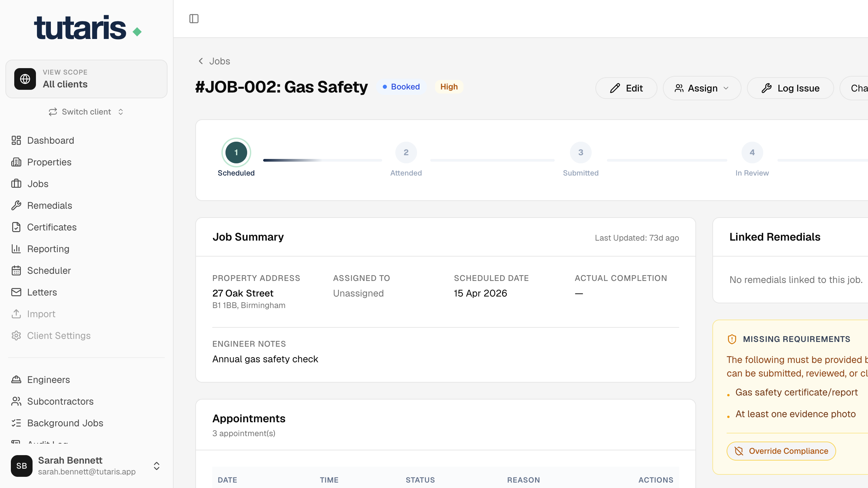The width and height of the screenshot is (868, 488).
Task: Click the Log Issue button
Action: (x=790, y=88)
